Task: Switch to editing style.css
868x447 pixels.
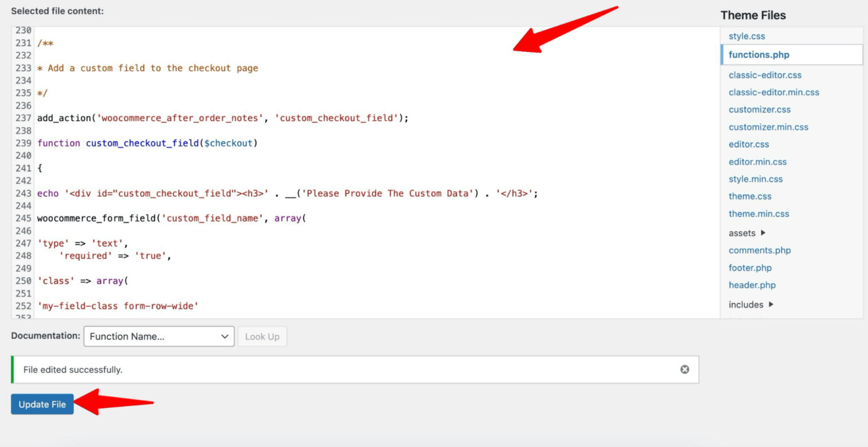Action: (x=747, y=36)
